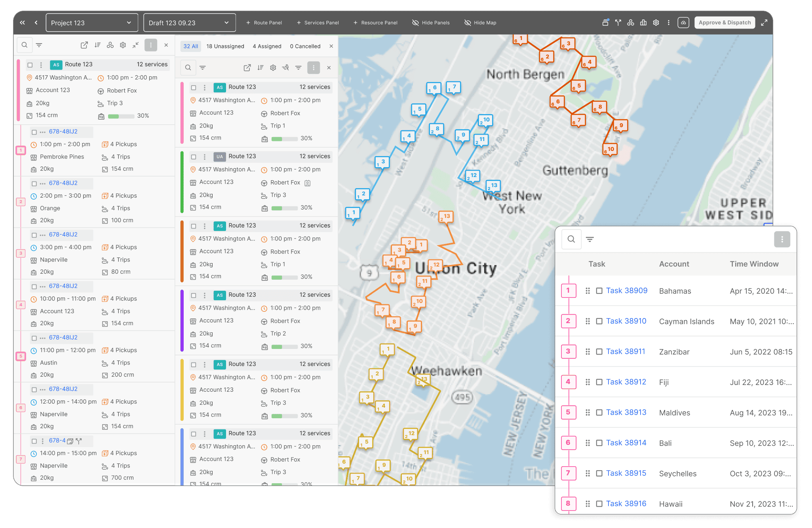Open middle routes panel settings gear
The width and height of the screenshot is (812, 528).
coord(273,68)
